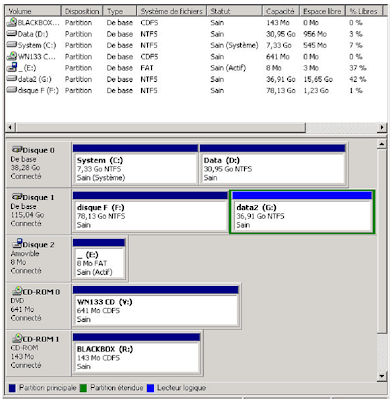Click the Disque 2 removable disk icon
Screen dimensions: 390x400
17,243
